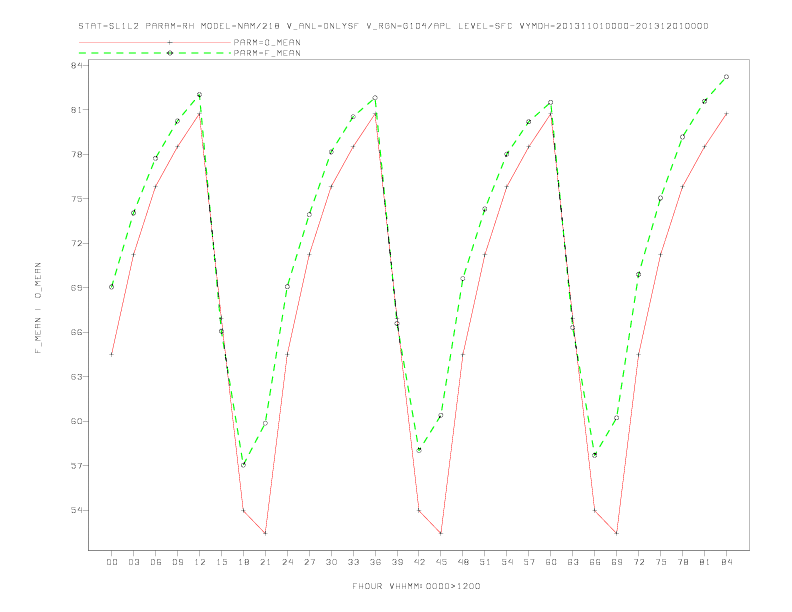Click x-axis tick label 36
This screenshot has width=792, height=612.
click(375, 562)
